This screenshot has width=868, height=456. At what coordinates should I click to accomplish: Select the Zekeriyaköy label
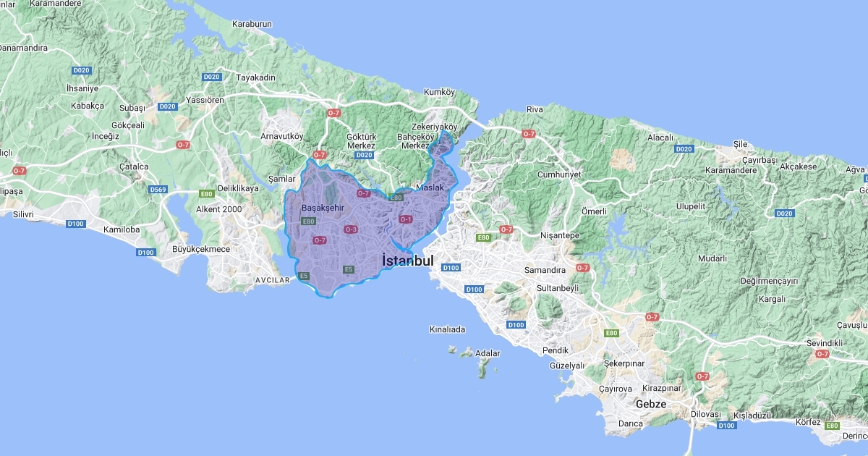click(x=433, y=126)
